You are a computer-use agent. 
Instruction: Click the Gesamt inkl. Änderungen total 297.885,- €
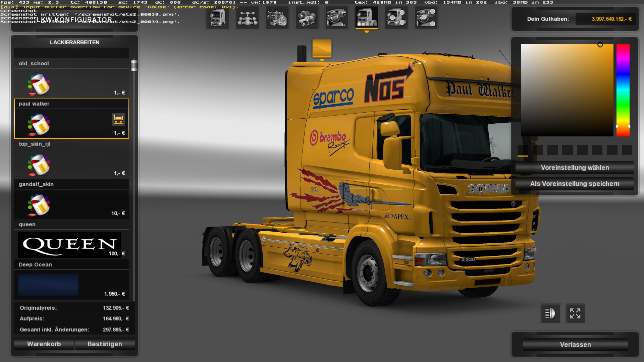pos(116,330)
